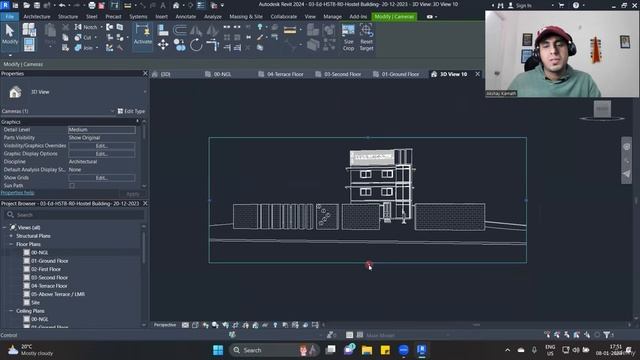Open Sticky Notes from taskbar
The width and height of the screenshot is (640, 360).
[x=385, y=350]
